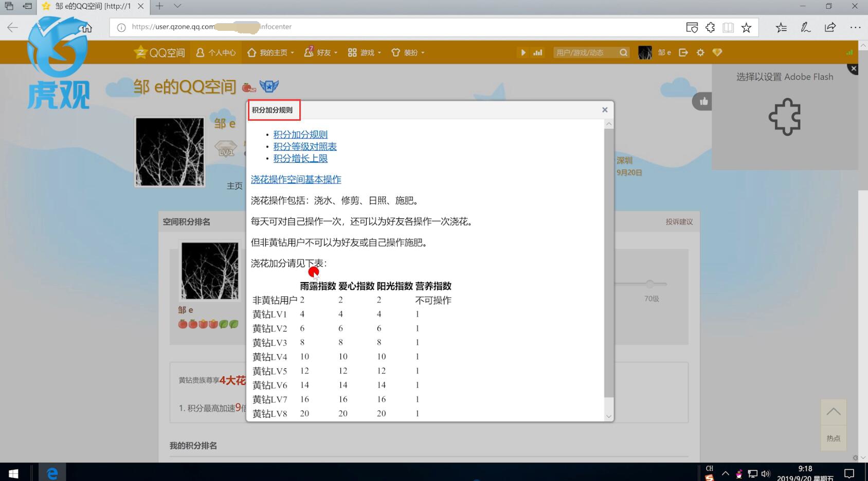Click the star badge beside space title

click(269, 86)
